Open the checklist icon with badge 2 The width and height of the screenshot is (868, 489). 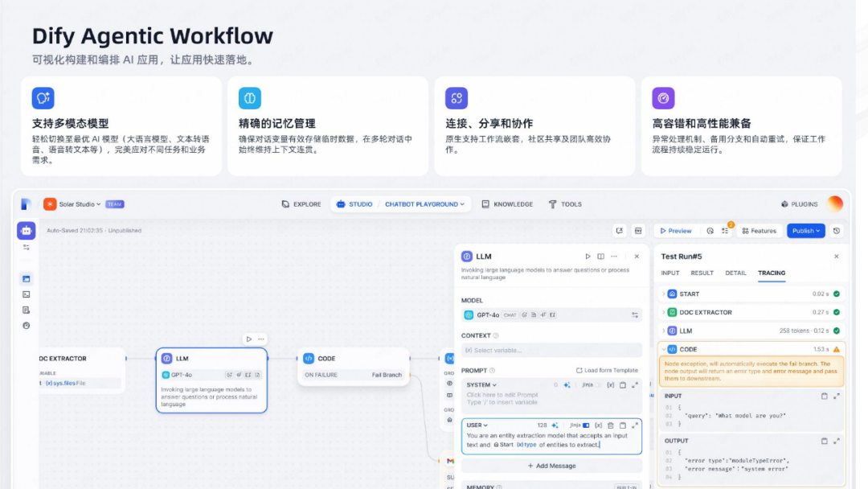725,230
